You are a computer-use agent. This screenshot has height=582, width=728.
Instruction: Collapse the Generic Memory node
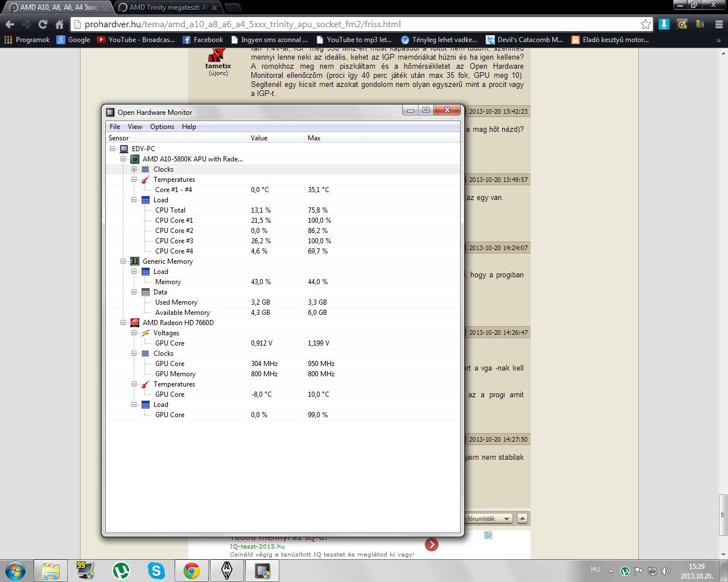123,261
